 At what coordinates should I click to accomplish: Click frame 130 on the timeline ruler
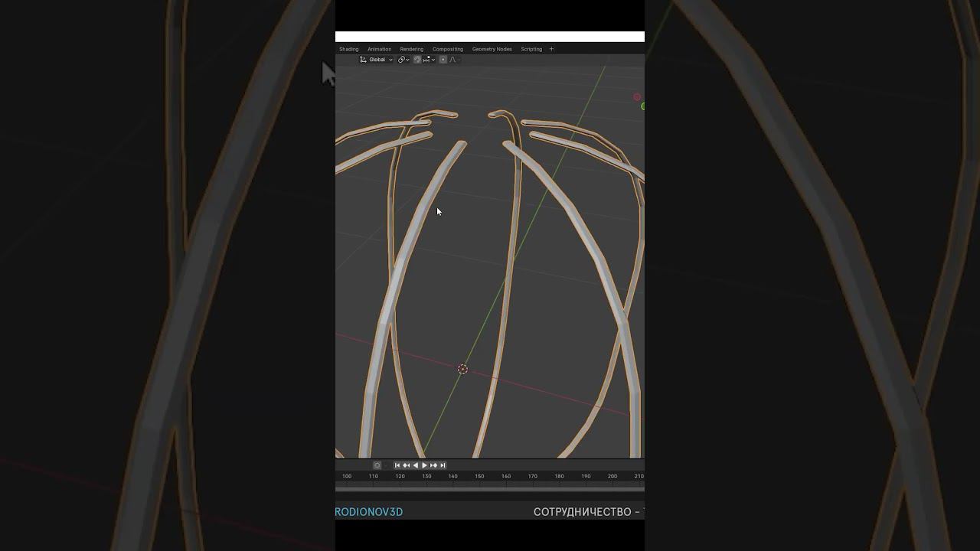coord(426,476)
